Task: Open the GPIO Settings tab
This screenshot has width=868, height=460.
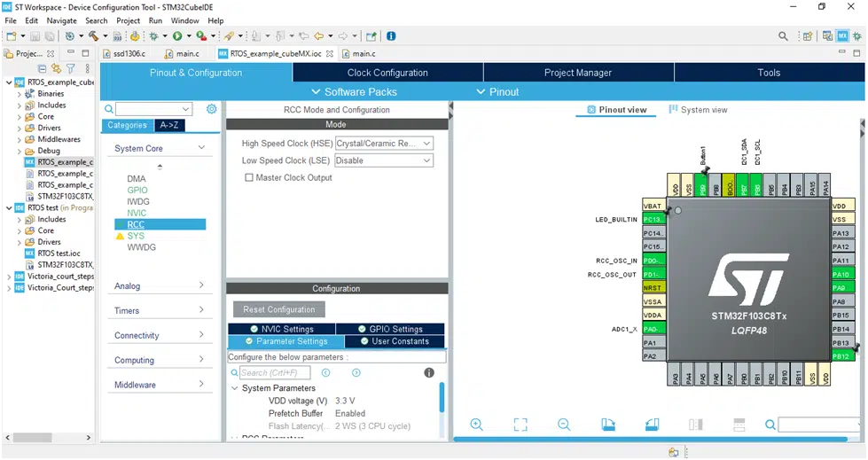Action: click(390, 329)
